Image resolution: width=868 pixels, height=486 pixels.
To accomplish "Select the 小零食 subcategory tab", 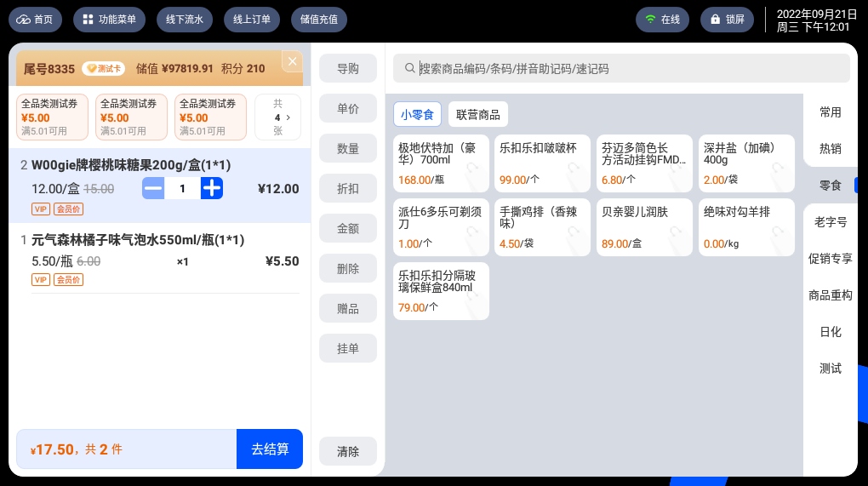I will tap(417, 114).
